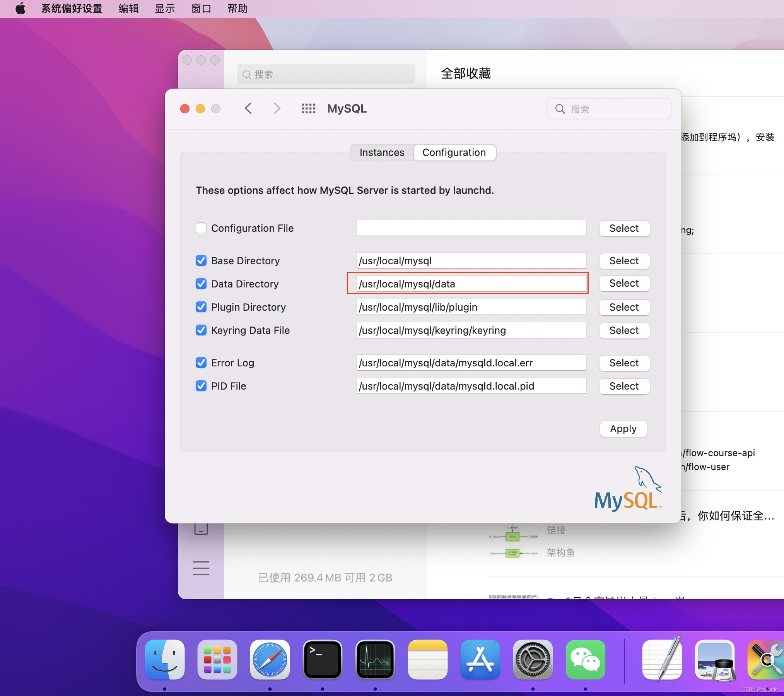This screenshot has height=696, width=784.
Task: Open the App Store from the Dock
Action: point(480,660)
